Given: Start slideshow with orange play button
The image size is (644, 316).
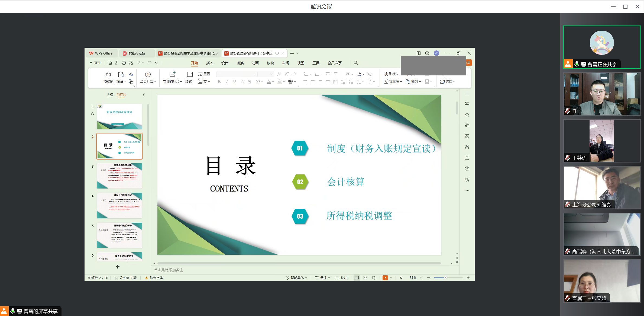Looking at the screenshot, I should [385, 278].
